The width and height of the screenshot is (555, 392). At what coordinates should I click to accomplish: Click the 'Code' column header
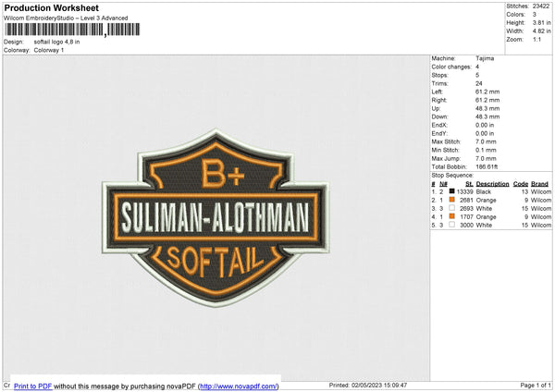click(x=521, y=184)
